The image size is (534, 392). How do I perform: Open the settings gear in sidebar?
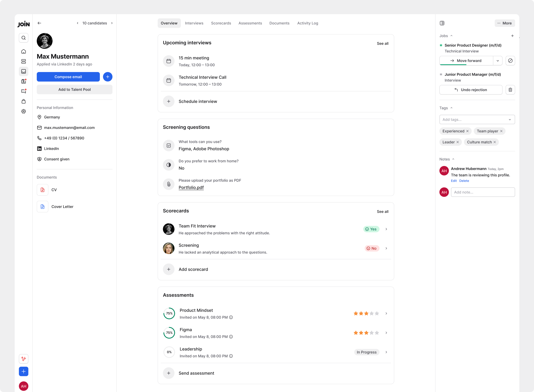pos(24,111)
